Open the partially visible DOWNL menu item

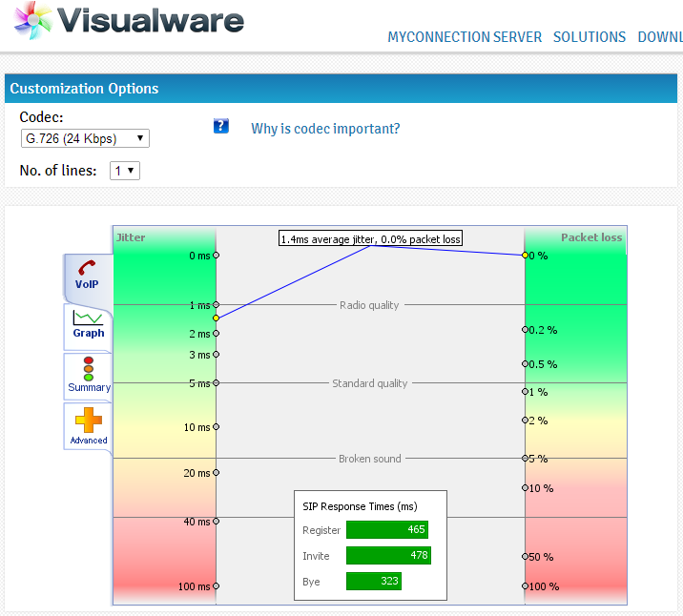click(660, 37)
